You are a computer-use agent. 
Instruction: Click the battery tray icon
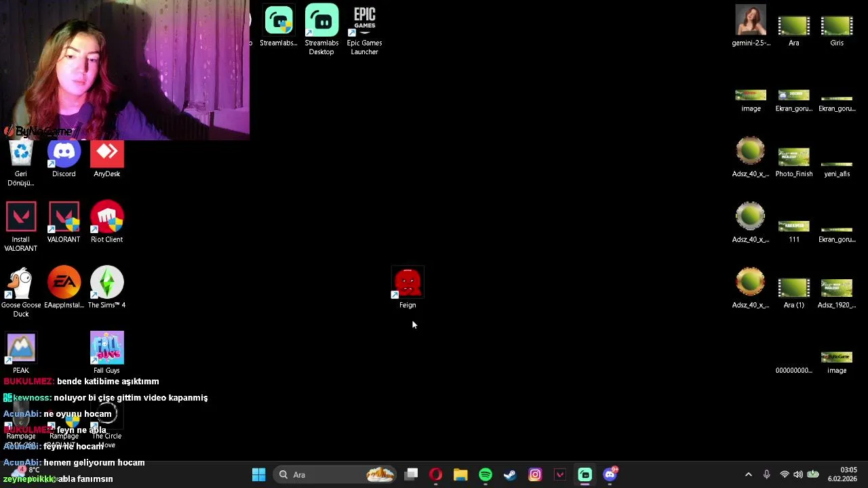click(813, 474)
